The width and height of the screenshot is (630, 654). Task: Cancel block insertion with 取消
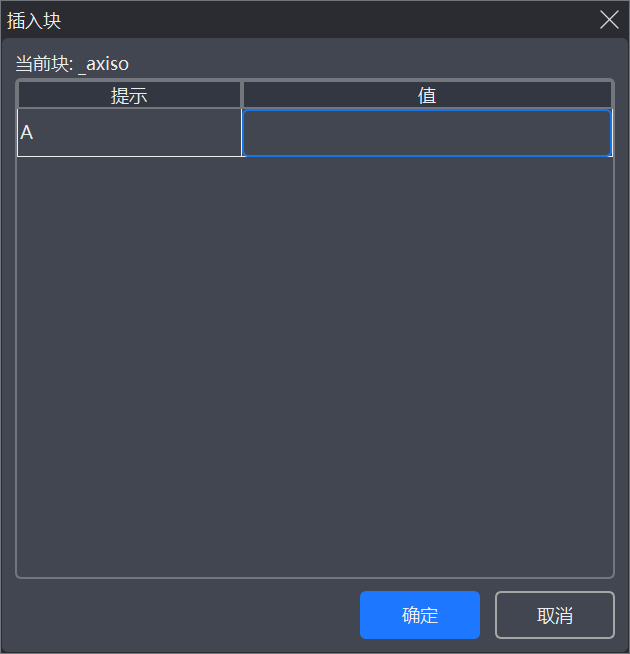[554, 615]
